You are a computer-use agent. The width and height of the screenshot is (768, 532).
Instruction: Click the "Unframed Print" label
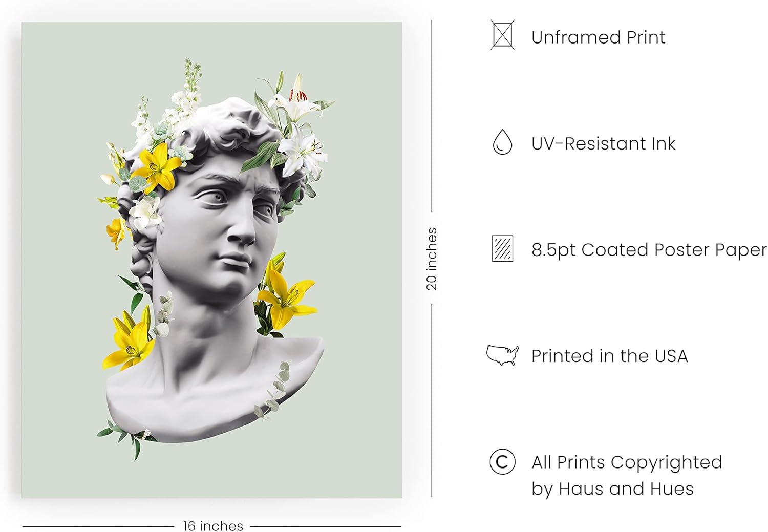598,37
